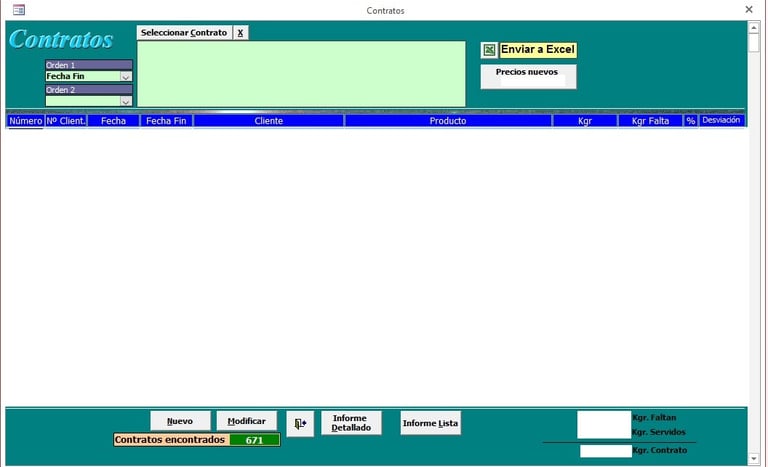Open Informe Detallado report
This screenshot has height=467, width=768.
coord(351,423)
